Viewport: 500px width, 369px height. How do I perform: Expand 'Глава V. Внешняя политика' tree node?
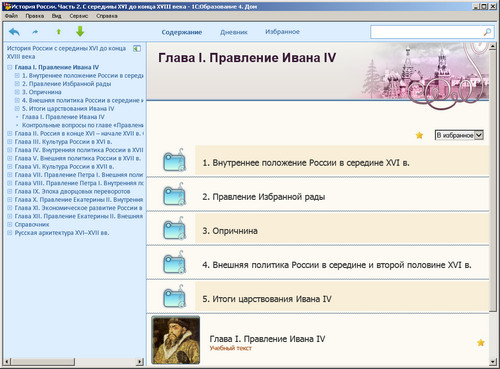click(10, 158)
